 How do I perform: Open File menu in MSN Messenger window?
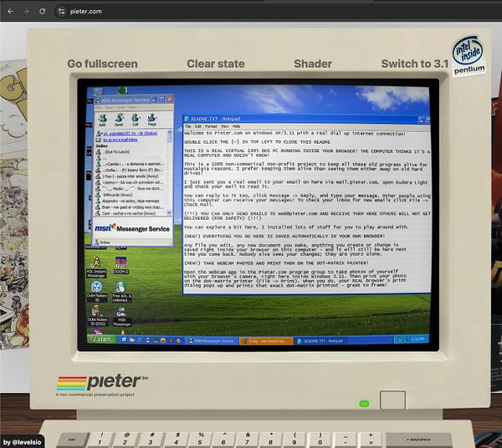[x=100, y=108]
